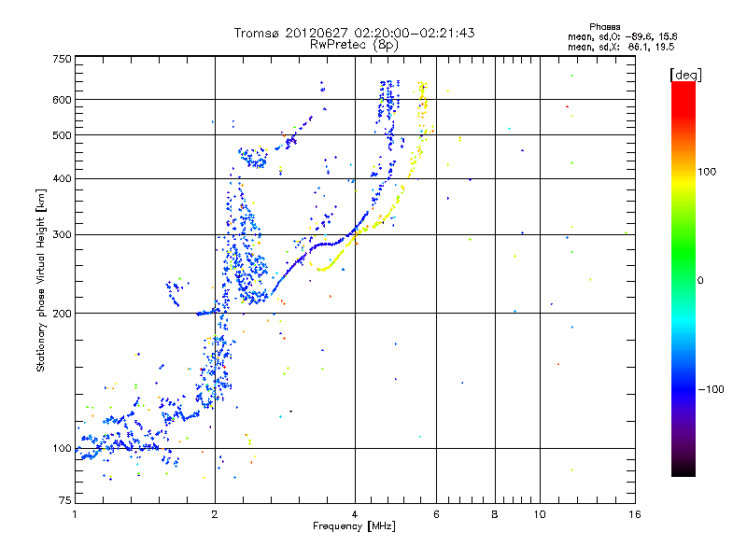Click the plot title 'Tromsø 20120627 02:20:00-02:21:43'

click(x=354, y=33)
